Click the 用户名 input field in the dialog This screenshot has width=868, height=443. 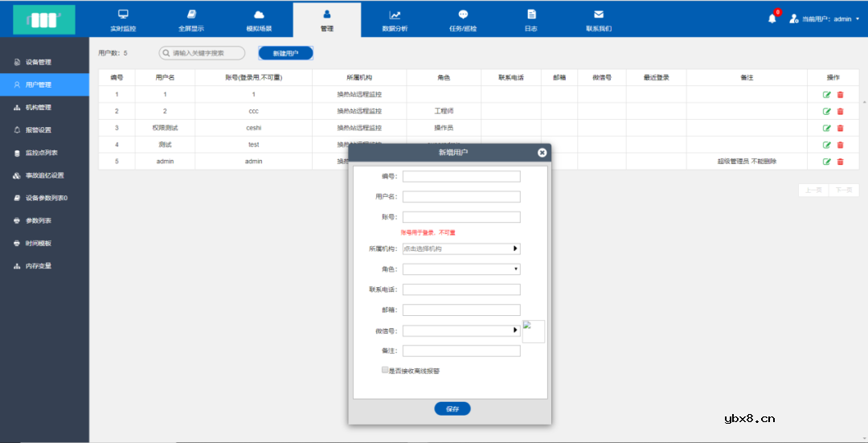point(461,197)
